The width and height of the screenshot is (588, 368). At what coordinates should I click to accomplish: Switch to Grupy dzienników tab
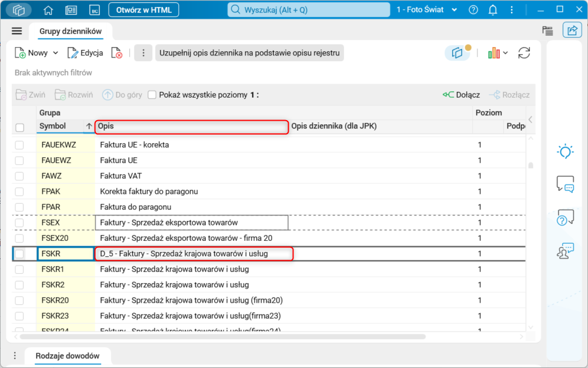pos(71,31)
